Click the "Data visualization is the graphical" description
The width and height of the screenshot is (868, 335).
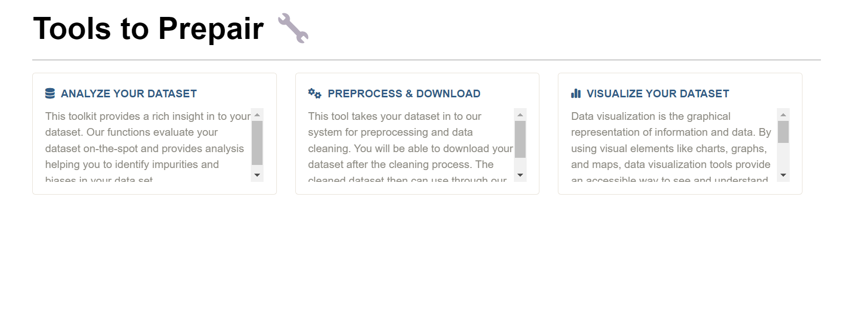click(x=670, y=140)
